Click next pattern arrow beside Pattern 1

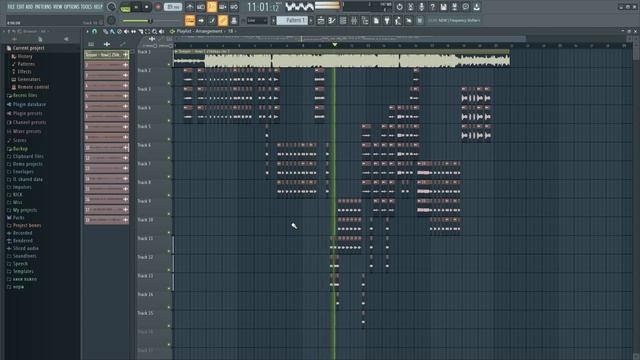tap(311, 20)
